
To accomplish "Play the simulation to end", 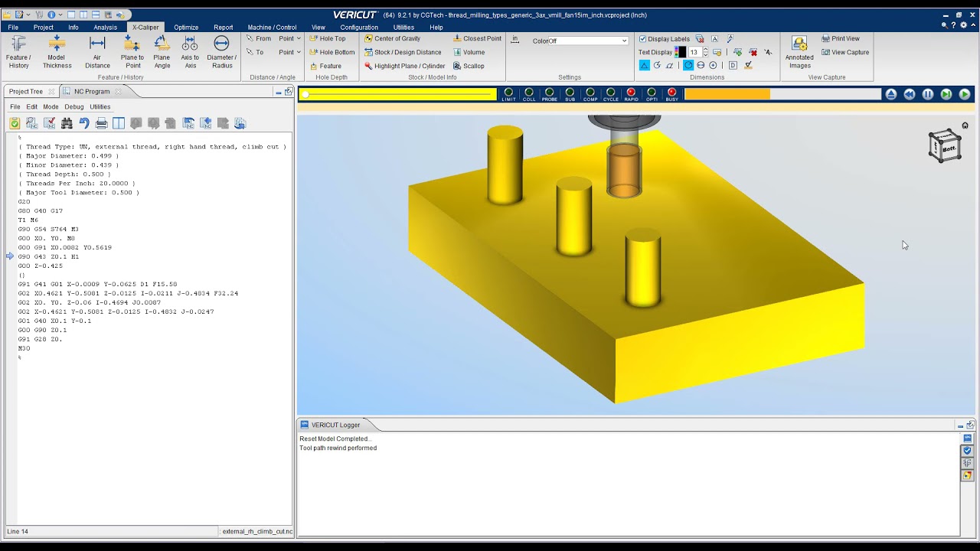I will click(x=965, y=94).
